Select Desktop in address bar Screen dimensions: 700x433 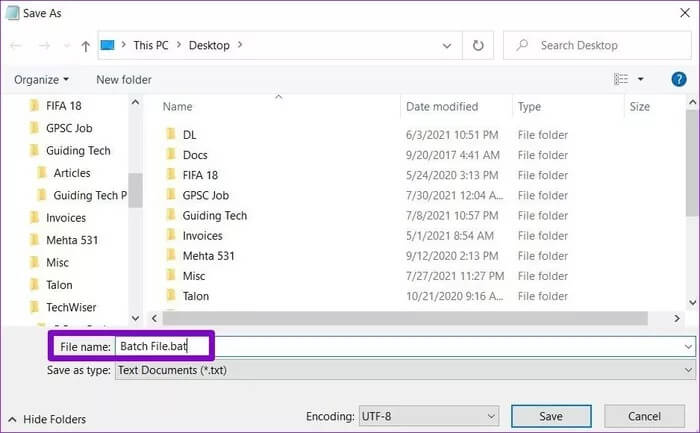[209, 45]
